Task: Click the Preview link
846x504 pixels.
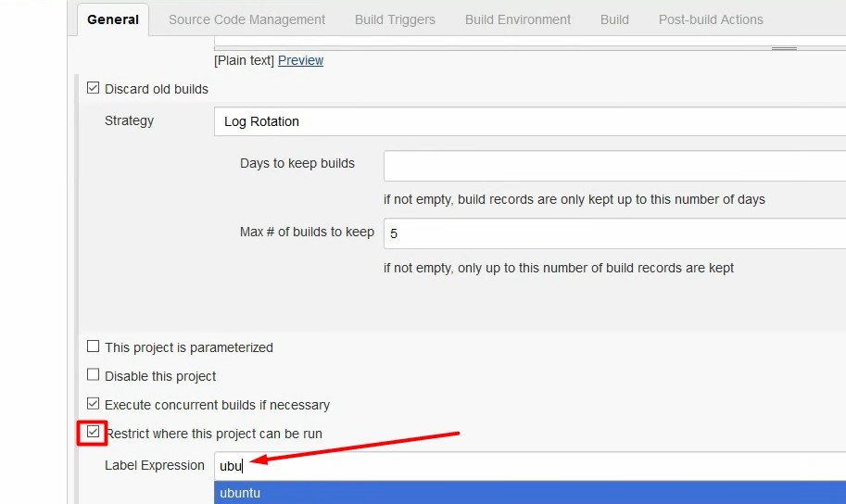Action: pyautogui.click(x=300, y=60)
